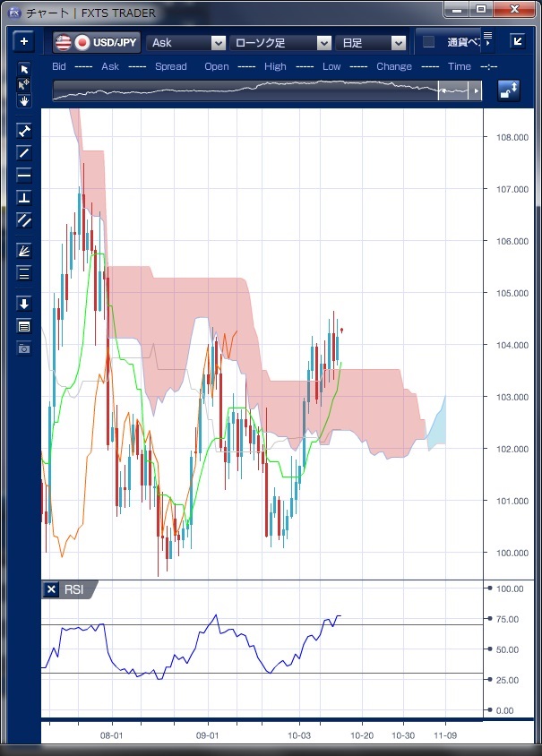542x756 pixels.
Task: Expand the toolbar overflow menu
Action: [489, 42]
